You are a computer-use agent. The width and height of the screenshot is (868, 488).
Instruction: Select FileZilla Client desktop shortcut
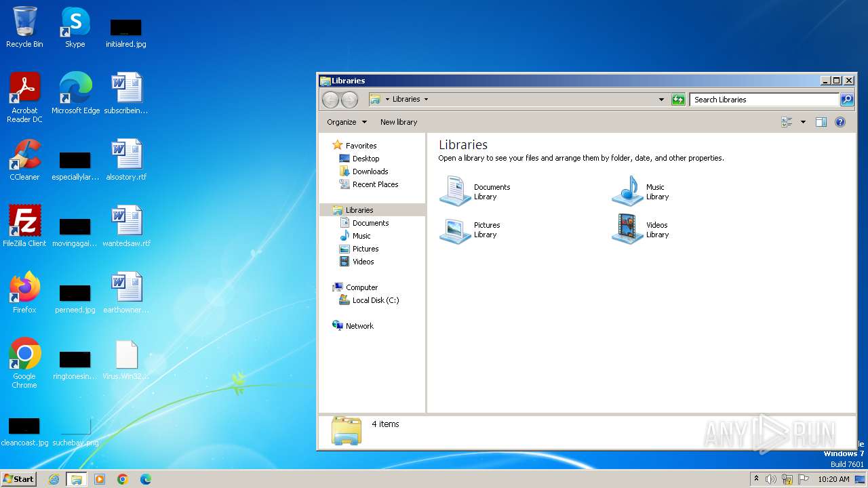24,226
